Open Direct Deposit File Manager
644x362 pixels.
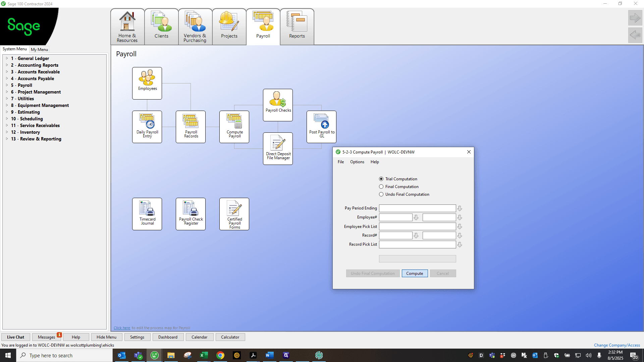click(278, 148)
